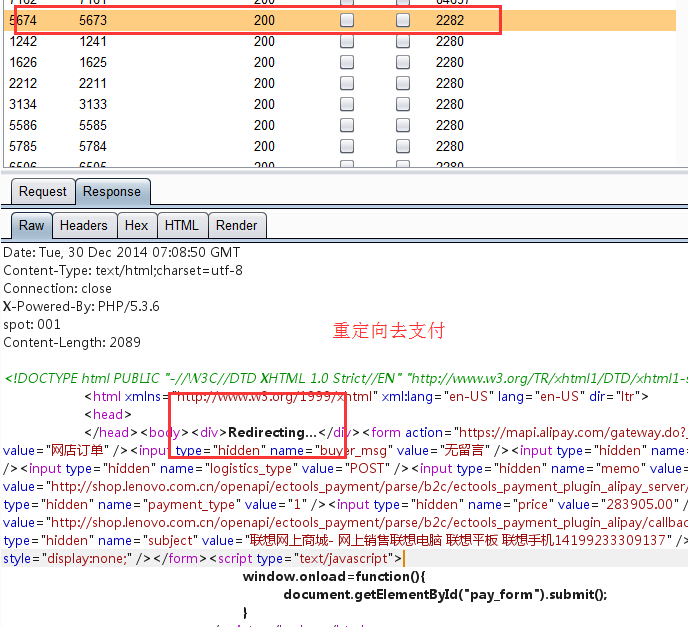Tick the first checkbox in the 1242 row
The width and height of the screenshot is (688, 627).
[347, 41]
